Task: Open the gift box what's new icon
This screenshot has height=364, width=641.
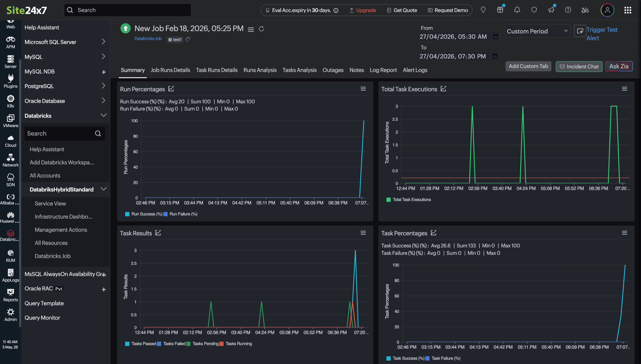Action: pyautogui.click(x=500, y=10)
